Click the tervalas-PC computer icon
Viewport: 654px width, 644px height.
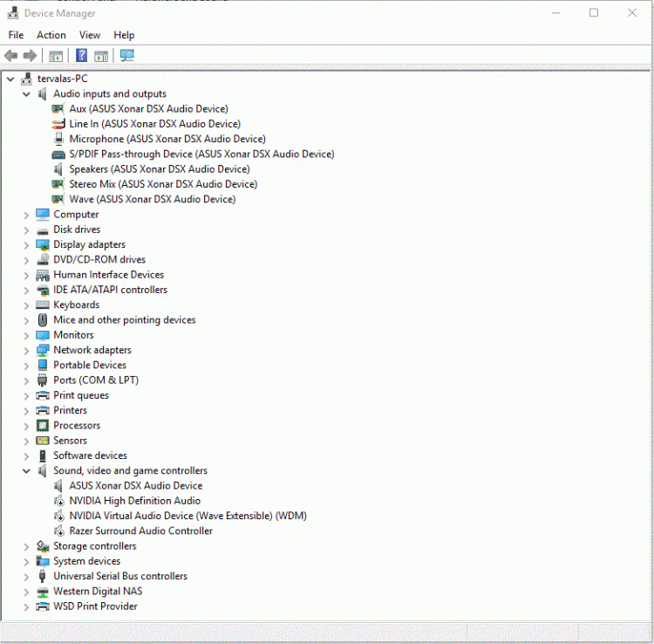tap(27, 79)
